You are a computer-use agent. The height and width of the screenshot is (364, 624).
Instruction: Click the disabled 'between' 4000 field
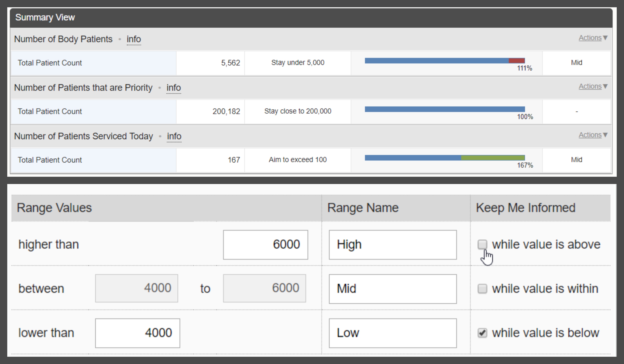(x=136, y=288)
